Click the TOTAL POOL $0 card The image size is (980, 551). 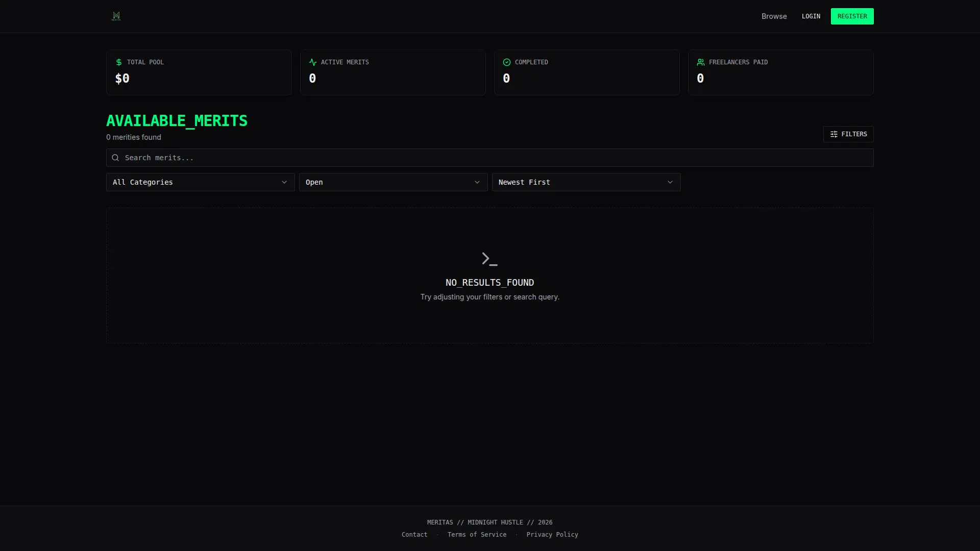click(199, 72)
